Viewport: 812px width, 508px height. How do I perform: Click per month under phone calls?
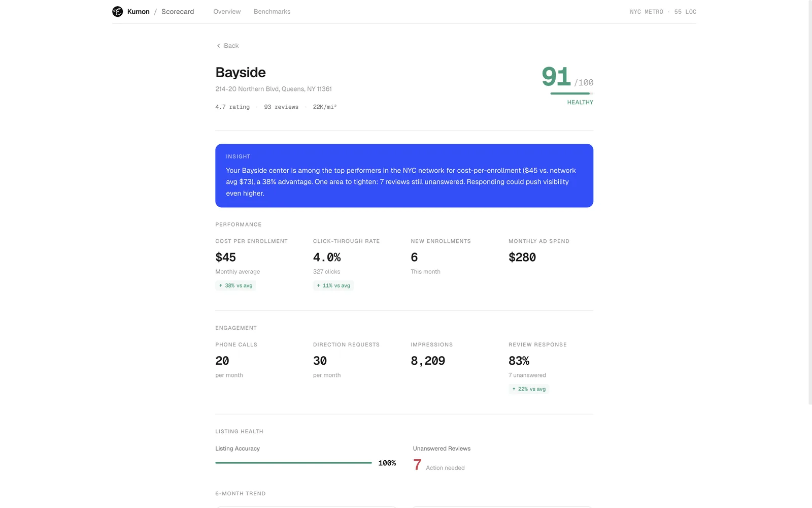tap(229, 375)
